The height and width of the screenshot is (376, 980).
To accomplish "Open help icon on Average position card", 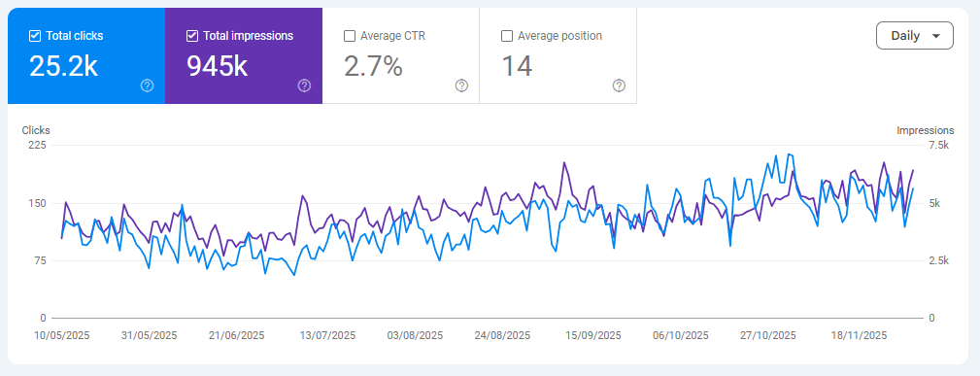I will point(620,85).
